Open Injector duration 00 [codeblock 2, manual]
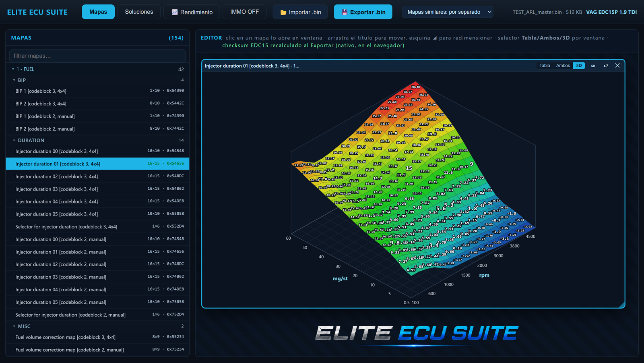The height and width of the screenshot is (363, 644). point(97,239)
